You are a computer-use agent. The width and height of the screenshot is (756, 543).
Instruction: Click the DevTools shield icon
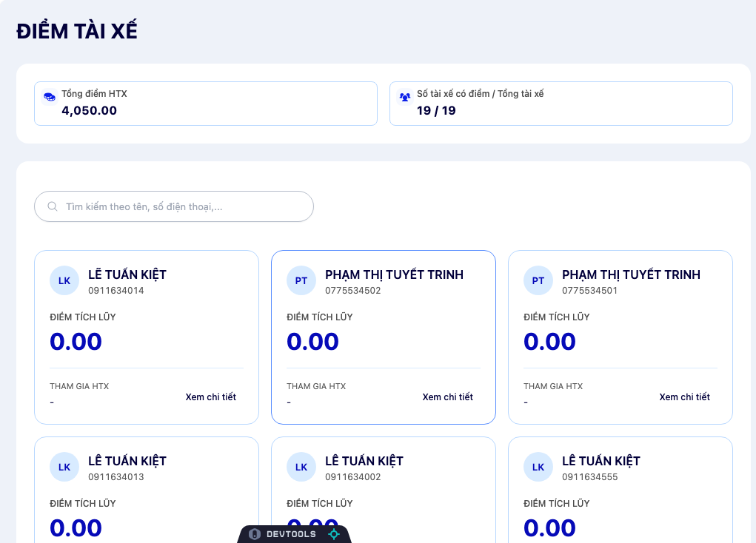click(x=255, y=534)
